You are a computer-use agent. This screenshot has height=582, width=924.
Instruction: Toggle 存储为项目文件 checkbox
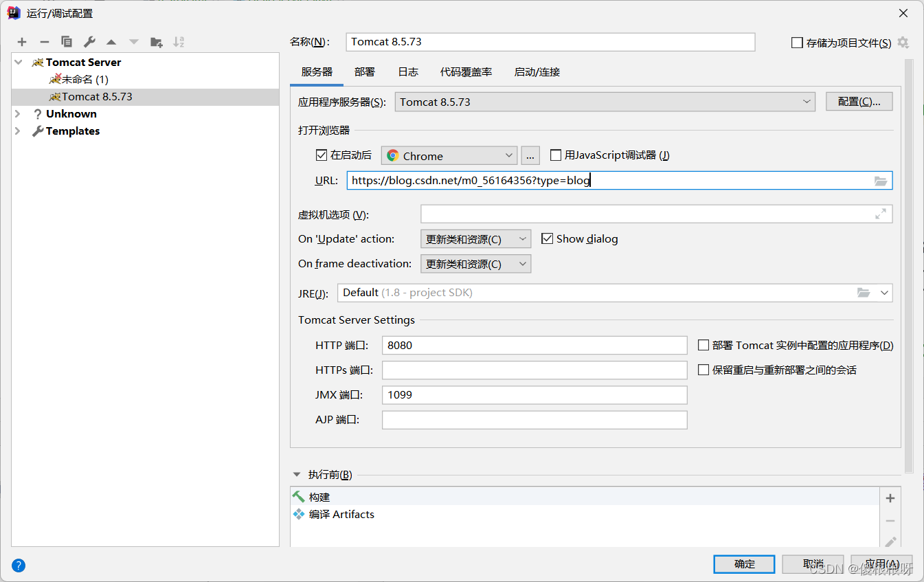click(x=797, y=43)
